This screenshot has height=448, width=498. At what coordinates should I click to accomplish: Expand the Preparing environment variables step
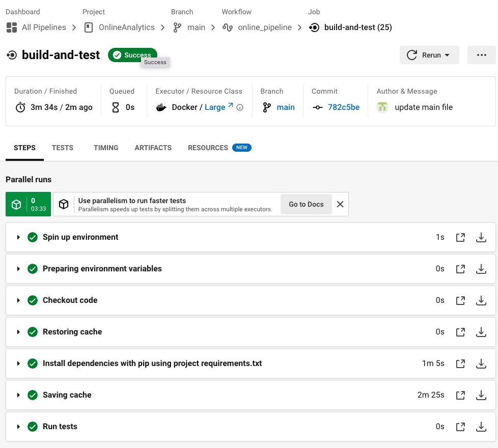(18, 269)
